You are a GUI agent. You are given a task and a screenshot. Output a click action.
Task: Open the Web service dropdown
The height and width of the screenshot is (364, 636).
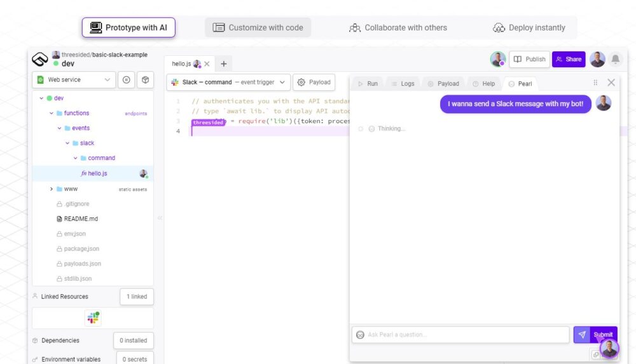tap(74, 80)
